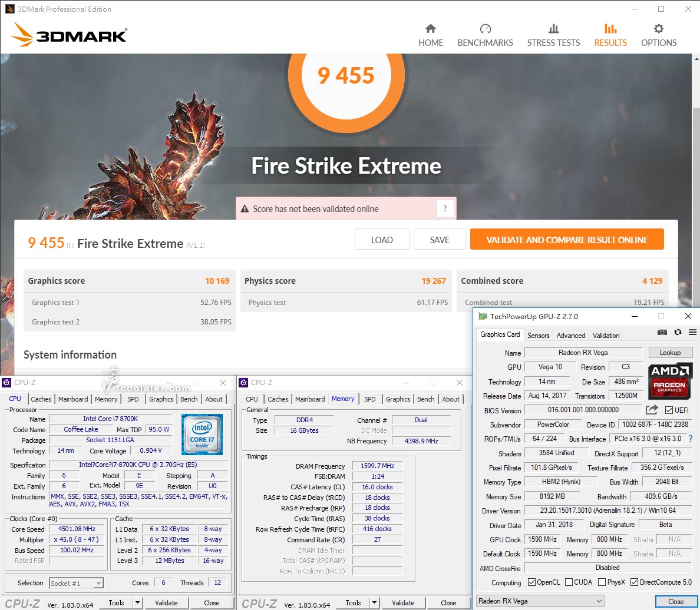The image size is (700, 610).
Task: Click Close in the GPU-Z window
Action: coord(675,601)
